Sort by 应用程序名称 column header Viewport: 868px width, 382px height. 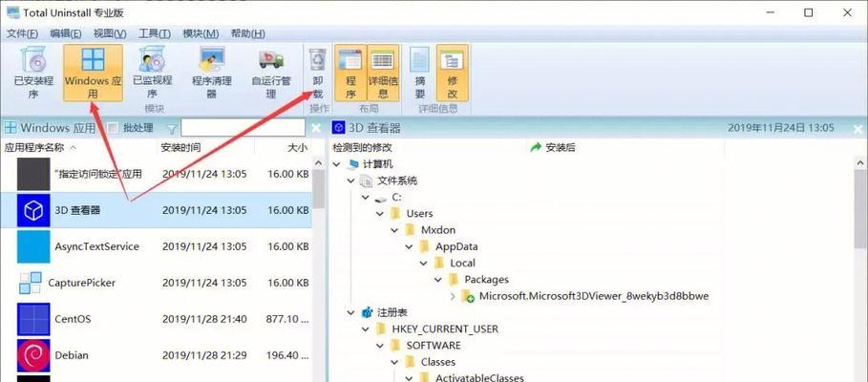click(78, 148)
